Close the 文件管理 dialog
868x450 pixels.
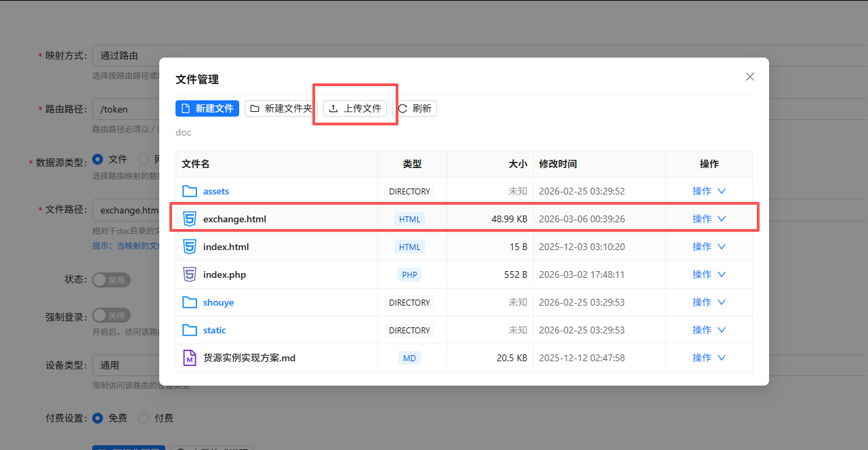click(x=749, y=77)
